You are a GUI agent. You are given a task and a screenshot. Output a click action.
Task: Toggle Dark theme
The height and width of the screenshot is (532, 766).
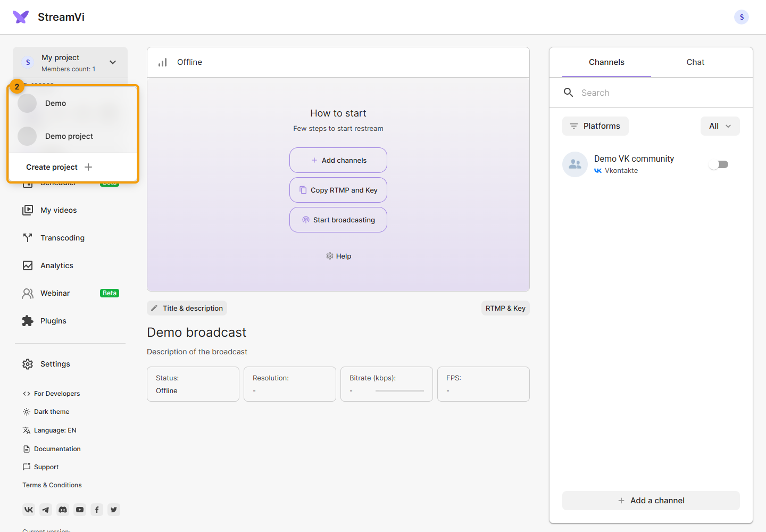[46, 412]
